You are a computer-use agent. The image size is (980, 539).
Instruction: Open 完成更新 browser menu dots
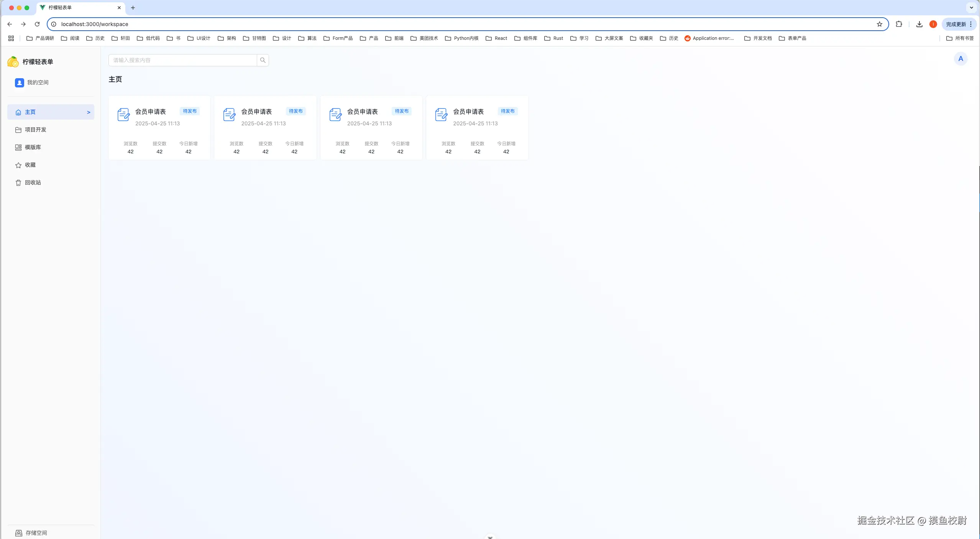point(971,24)
